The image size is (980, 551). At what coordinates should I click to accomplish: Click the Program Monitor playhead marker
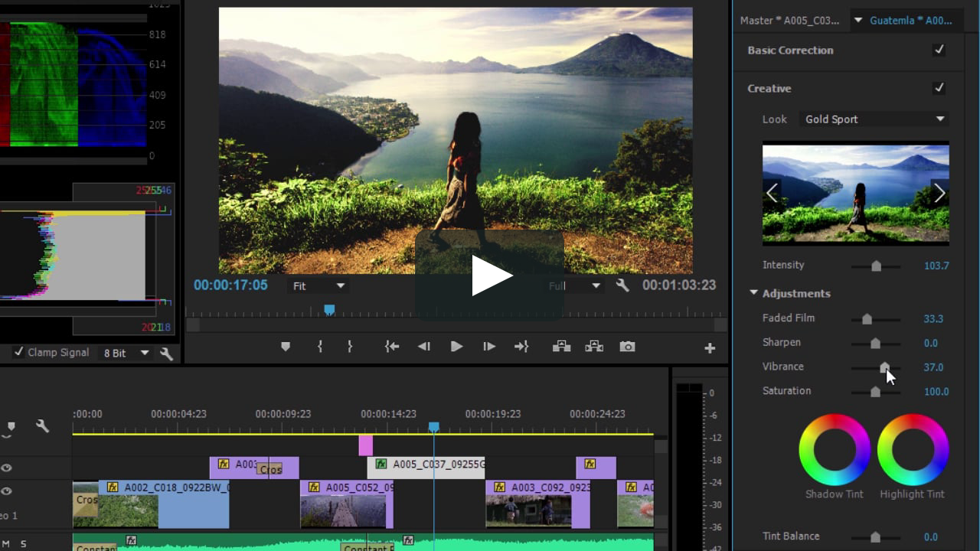pyautogui.click(x=329, y=309)
